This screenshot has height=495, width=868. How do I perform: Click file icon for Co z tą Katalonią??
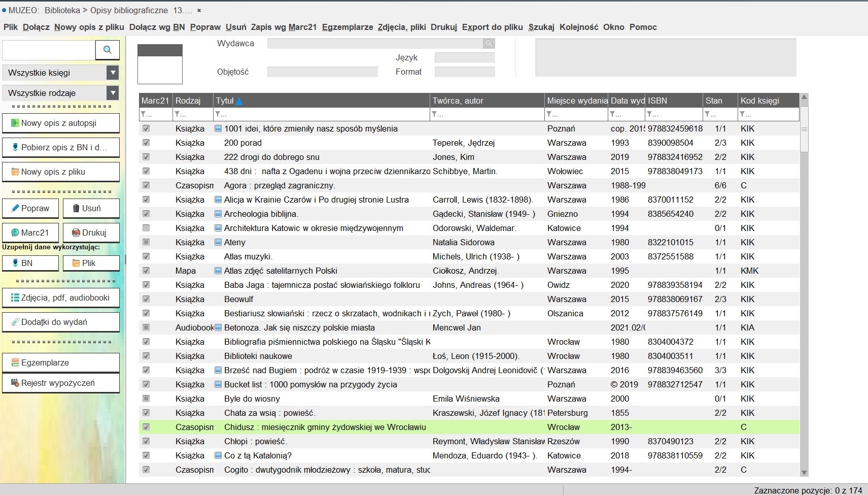click(x=218, y=456)
